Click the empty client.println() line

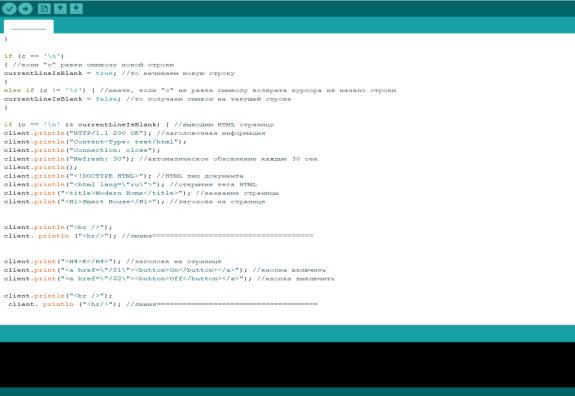tap(41, 167)
